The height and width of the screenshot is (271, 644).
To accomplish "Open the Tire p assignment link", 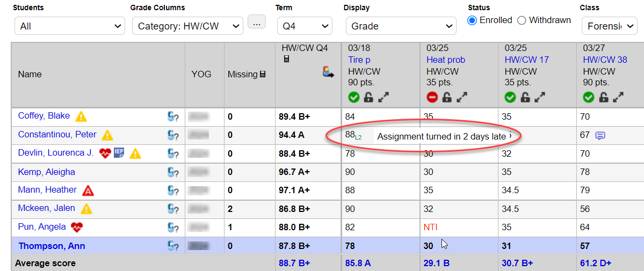I will click(359, 60).
